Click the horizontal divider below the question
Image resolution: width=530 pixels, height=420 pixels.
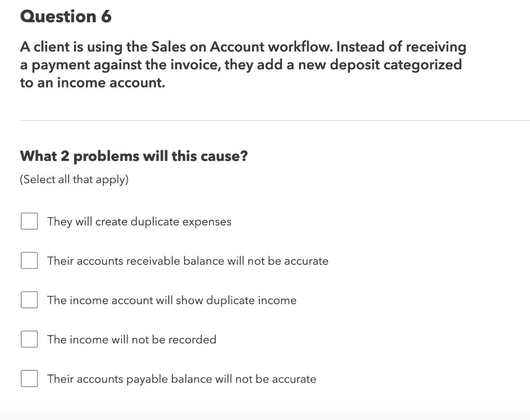coord(265,121)
